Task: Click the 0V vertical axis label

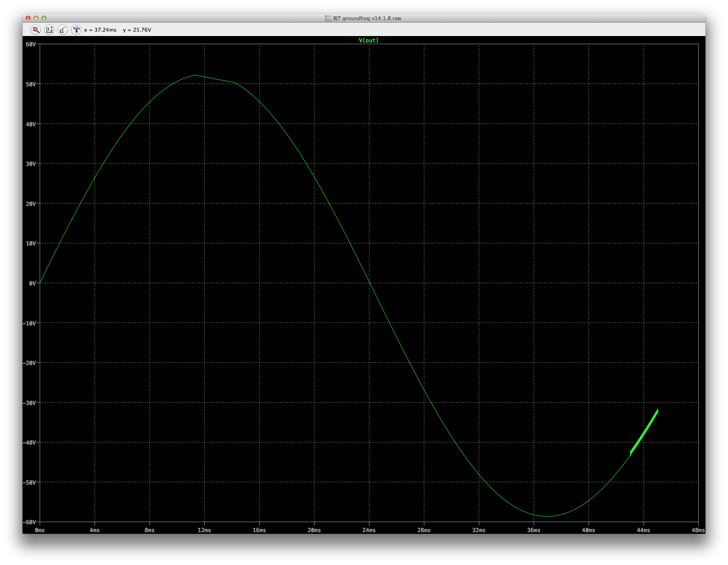Action: 32,283
